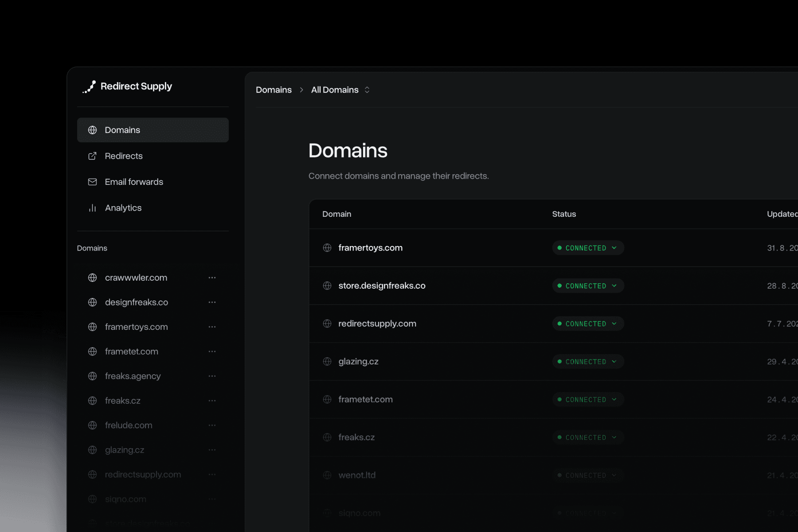Click the globe icon beside crawwwler.com

point(92,278)
